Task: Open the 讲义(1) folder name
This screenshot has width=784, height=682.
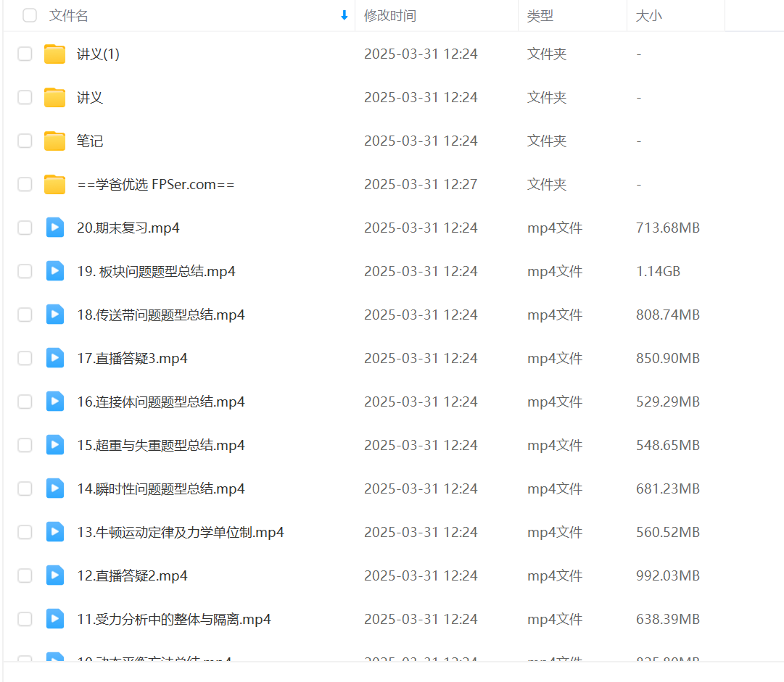Action: point(98,54)
